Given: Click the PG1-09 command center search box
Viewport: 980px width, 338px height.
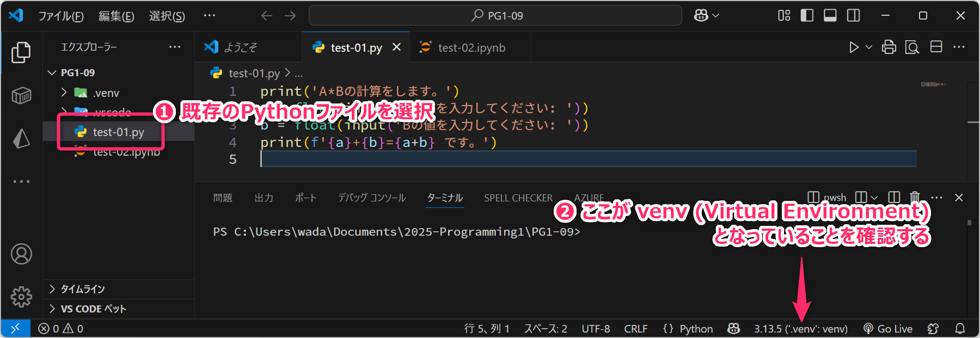Looking at the screenshot, I should click(x=495, y=16).
